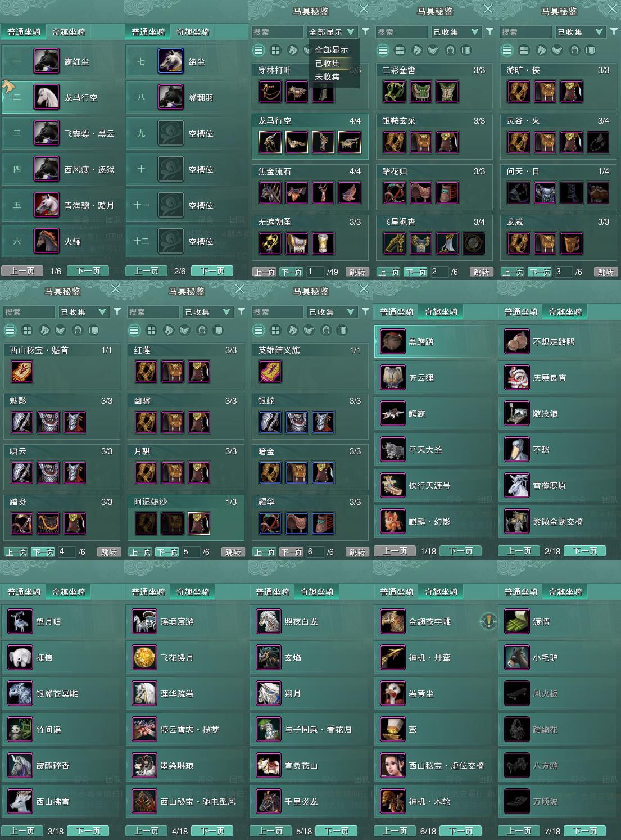This screenshot has height=840, width=621.
Task: Open the 全部显示 filter dropdown box
Action: (332, 32)
